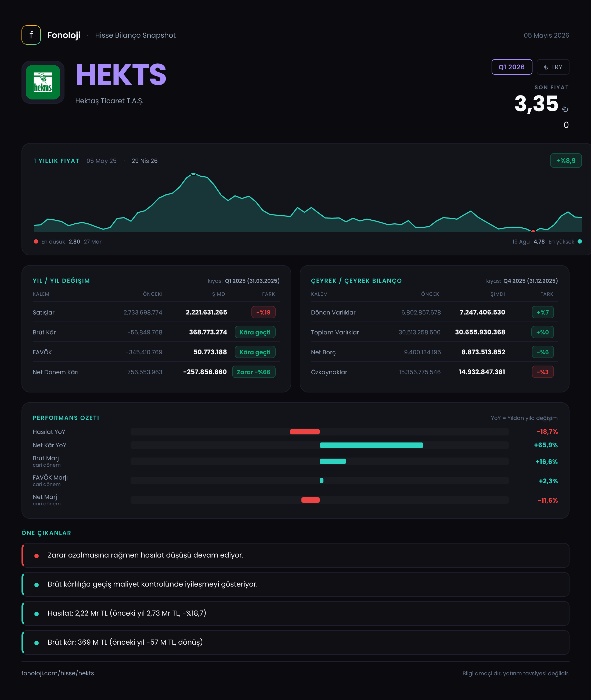Click the 'Hasılat: 2,22 Mr TL' highlight card

(295, 613)
